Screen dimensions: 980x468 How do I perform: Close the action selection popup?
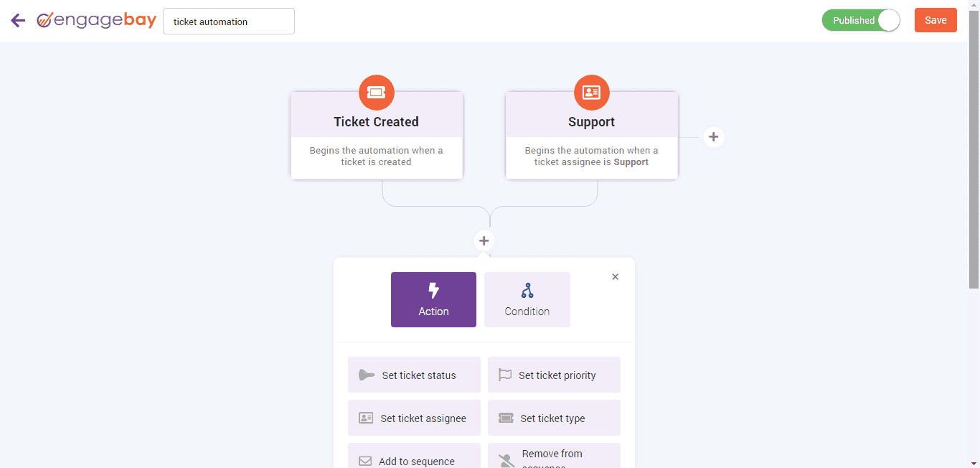(x=615, y=276)
